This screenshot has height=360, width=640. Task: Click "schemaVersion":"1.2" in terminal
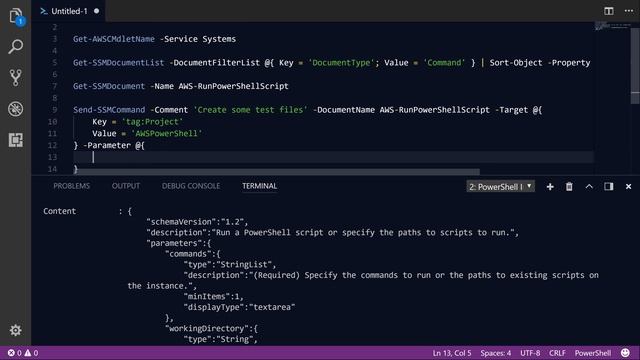196,222
